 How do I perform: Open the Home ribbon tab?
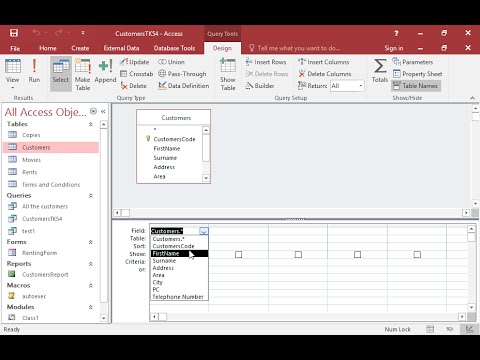coord(48,48)
